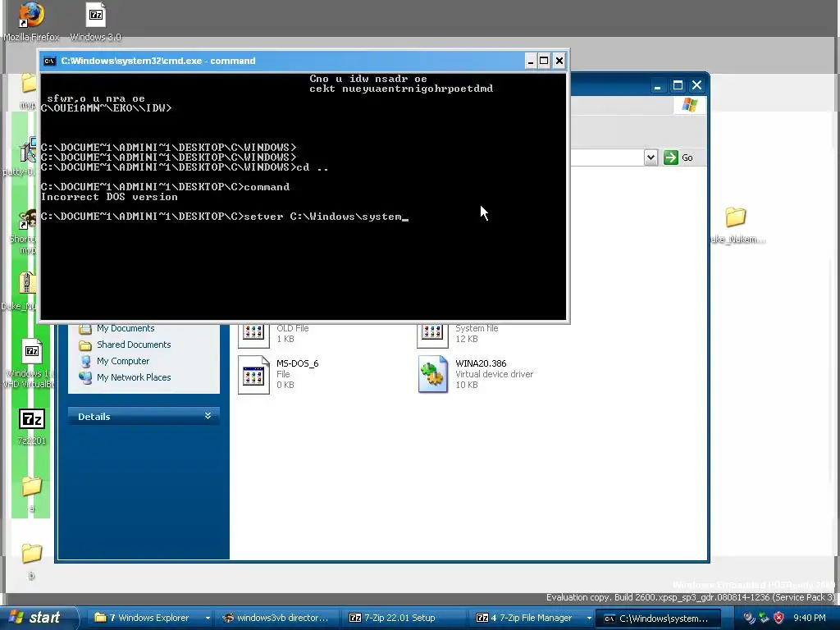Click the red security shield tray icon
The height and width of the screenshot is (630, 840).
[x=779, y=619]
